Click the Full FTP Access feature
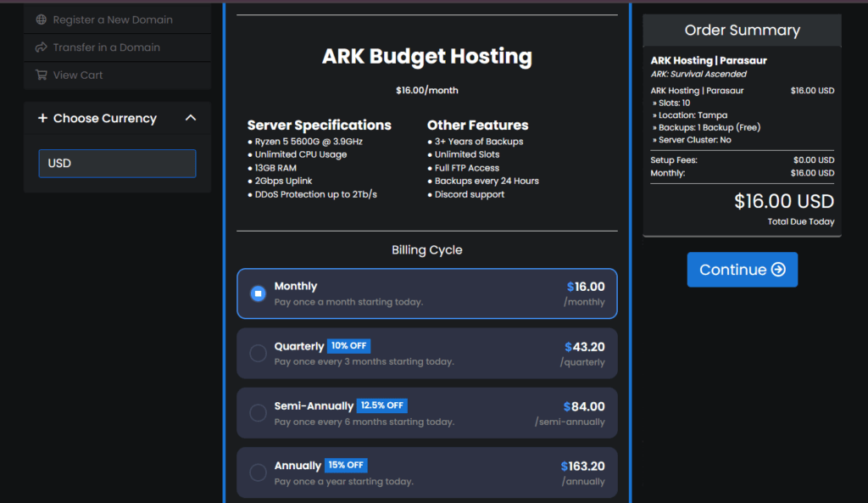 pyautogui.click(x=467, y=168)
